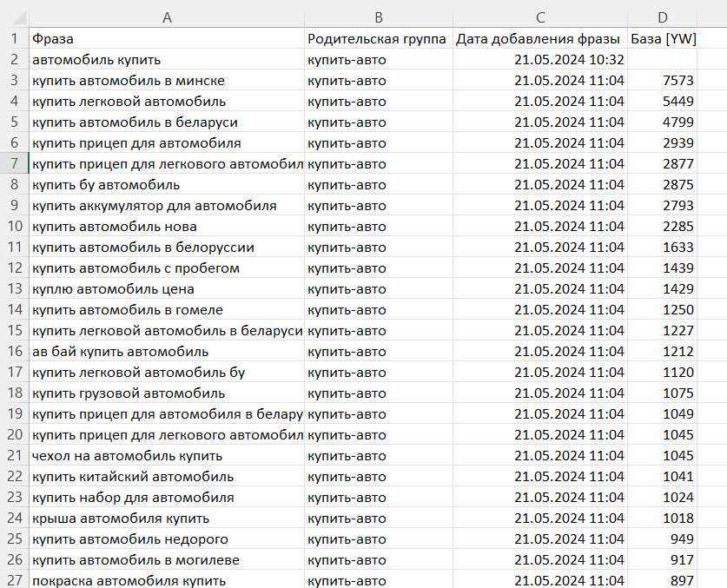Select date cell '21.05.2024 10:32'
Viewport: 727px width, 588px height.
540,59
